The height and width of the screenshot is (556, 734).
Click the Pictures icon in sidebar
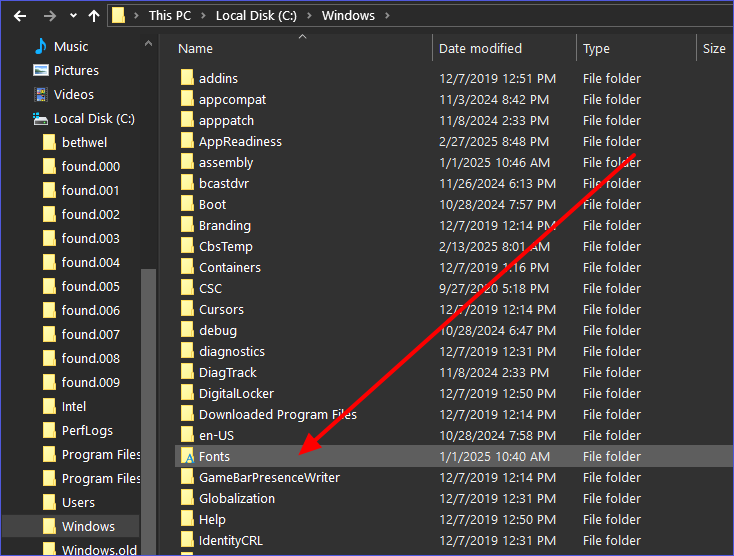(x=41, y=70)
